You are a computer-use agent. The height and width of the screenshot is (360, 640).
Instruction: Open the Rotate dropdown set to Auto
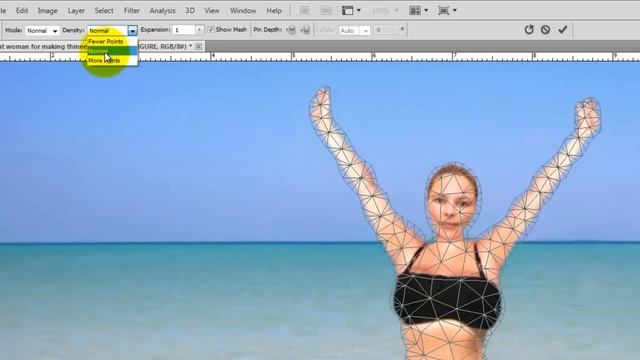[354, 31]
